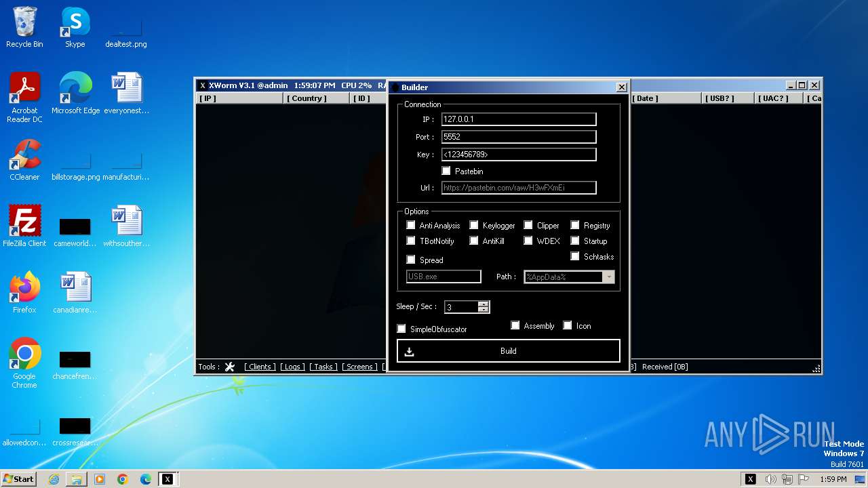This screenshot has width=868, height=488.
Task: Open the Skype desktop shortcut
Action: tap(75, 27)
